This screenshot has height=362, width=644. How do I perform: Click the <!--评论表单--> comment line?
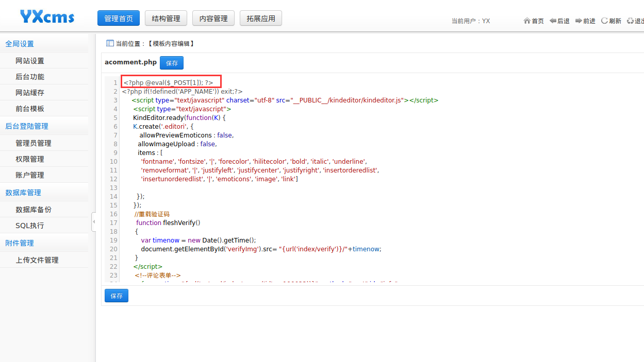coord(158,275)
